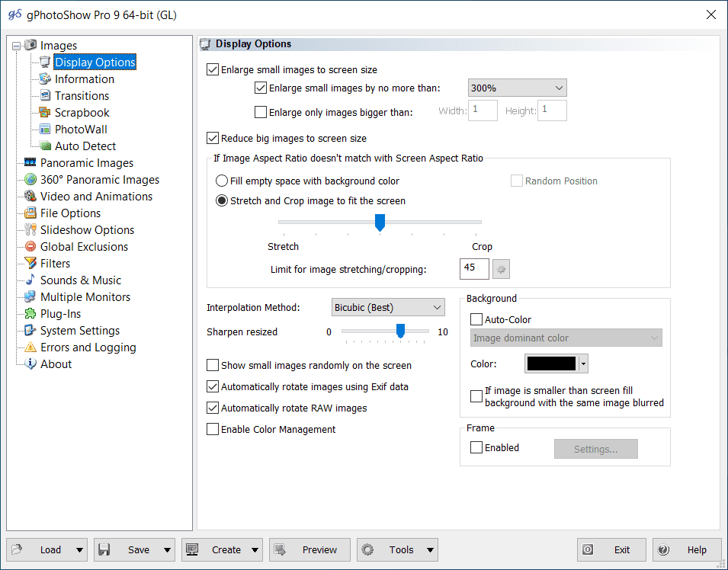This screenshot has width=728, height=570.
Task: Click the Transitions icon in the tree
Action: [x=45, y=95]
